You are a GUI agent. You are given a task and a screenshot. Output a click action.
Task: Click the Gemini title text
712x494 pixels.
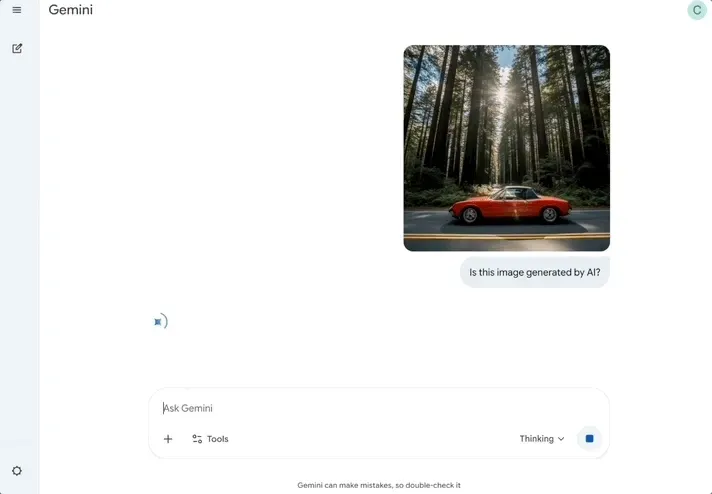point(70,10)
